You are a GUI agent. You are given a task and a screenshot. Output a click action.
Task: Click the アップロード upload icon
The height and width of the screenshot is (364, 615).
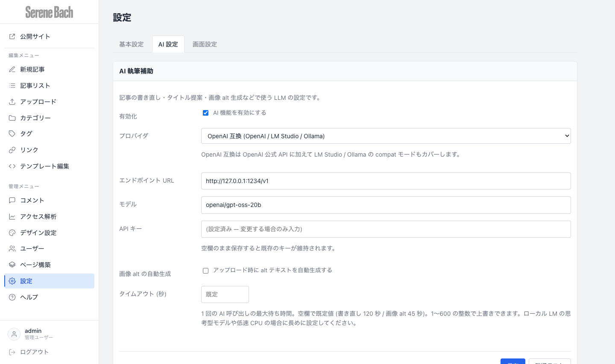click(12, 102)
